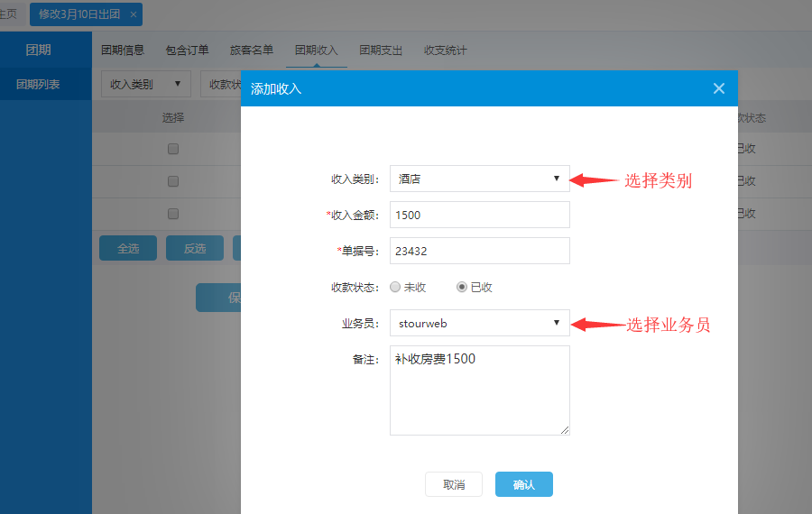Go to the 团期支出 tab
812x514 pixels.
(x=381, y=50)
